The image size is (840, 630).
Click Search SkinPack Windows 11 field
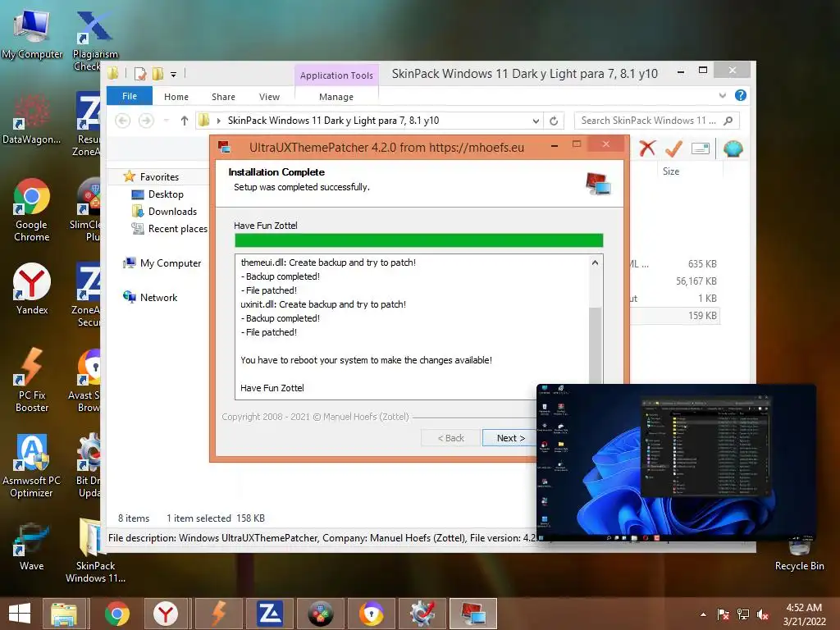pos(657,121)
